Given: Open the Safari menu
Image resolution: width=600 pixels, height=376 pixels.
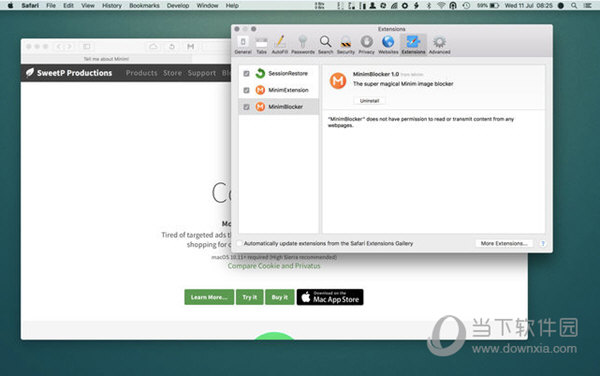Looking at the screenshot, I should [x=30, y=5].
